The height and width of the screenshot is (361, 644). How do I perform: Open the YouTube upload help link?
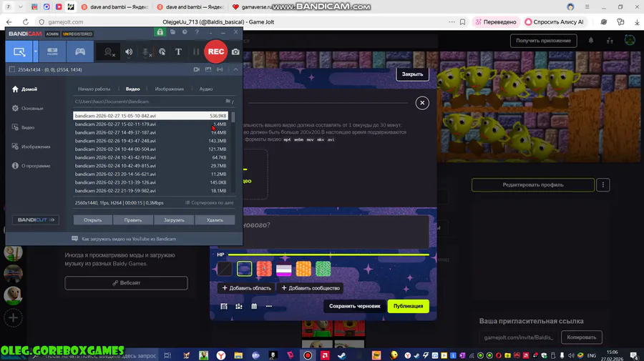click(x=124, y=239)
